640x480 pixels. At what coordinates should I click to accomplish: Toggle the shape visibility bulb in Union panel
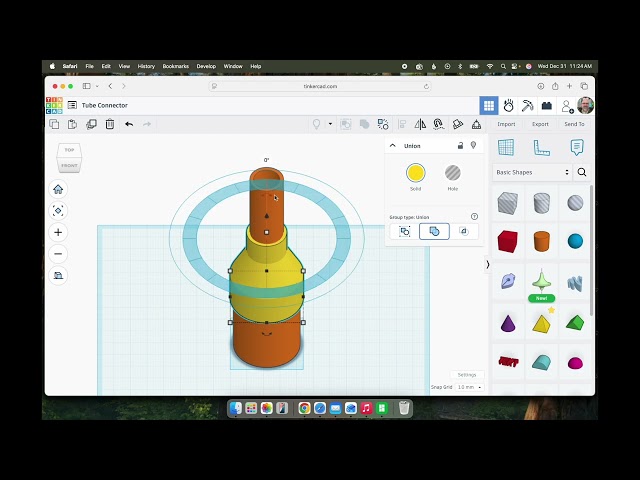pos(473,145)
